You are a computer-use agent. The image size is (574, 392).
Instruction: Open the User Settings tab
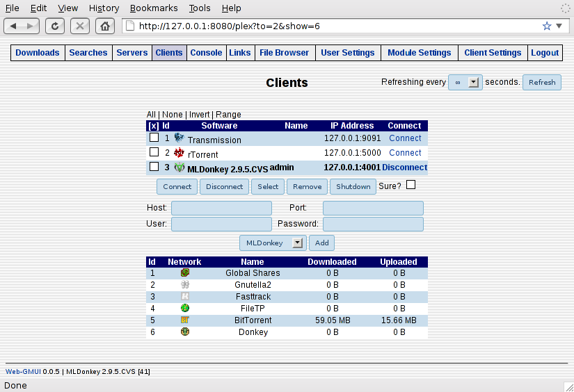tap(348, 53)
